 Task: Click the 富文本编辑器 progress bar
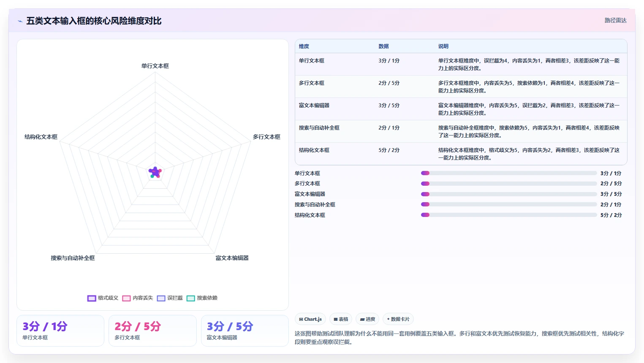coord(509,194)
